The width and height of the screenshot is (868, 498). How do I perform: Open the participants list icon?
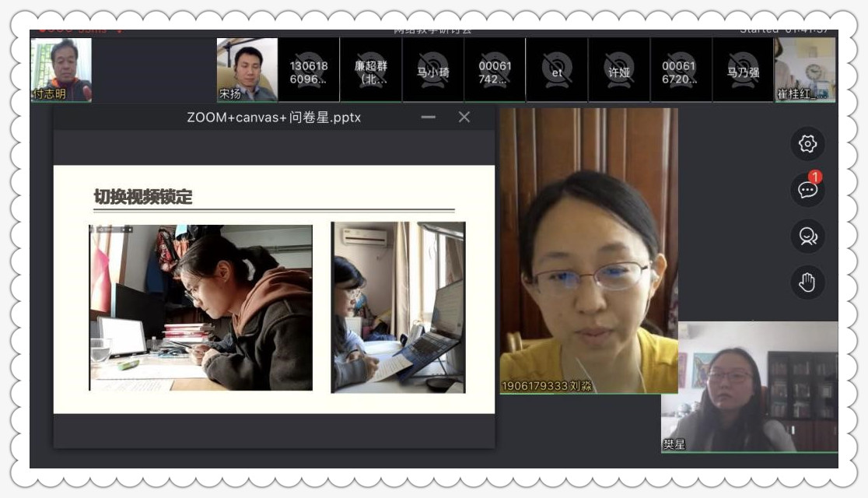click(x=807, y=237)
